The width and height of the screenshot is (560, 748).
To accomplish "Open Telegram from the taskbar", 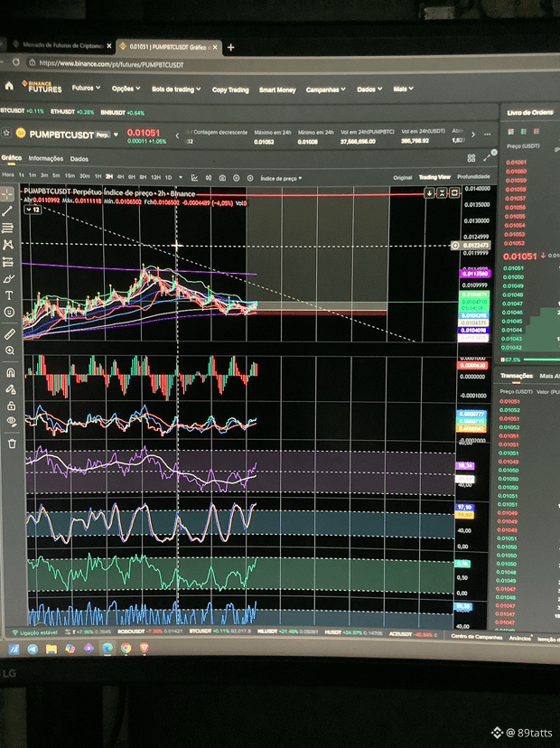I will coord(33,649).
